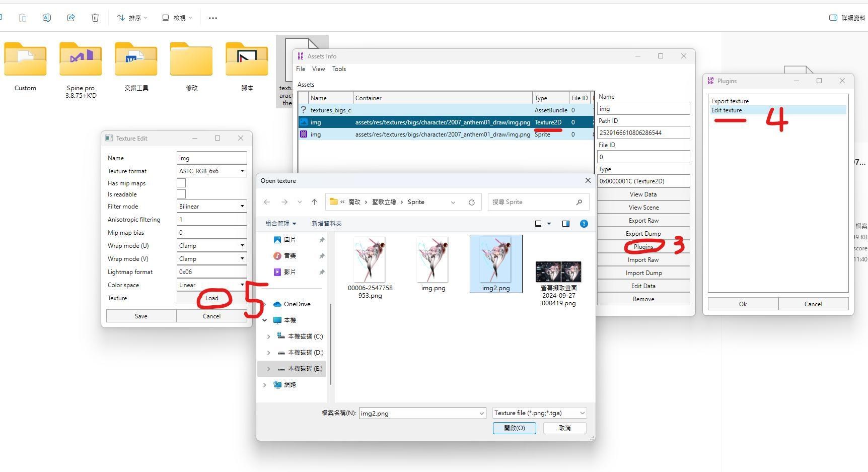Click the 聖歌立繪 breadcrumb segment
Viewport: 868px width, 472px height.
[384, 202]
